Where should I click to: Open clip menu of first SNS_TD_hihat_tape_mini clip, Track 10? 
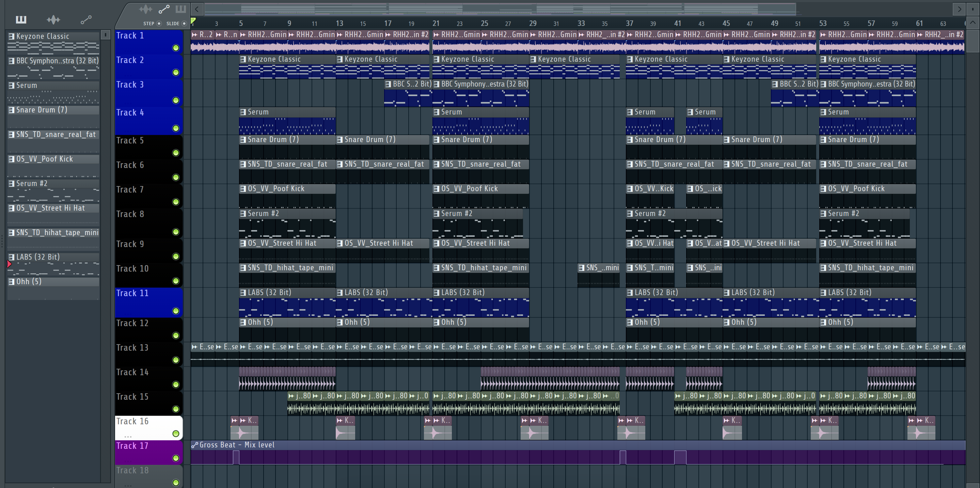(x=243, y=268)
